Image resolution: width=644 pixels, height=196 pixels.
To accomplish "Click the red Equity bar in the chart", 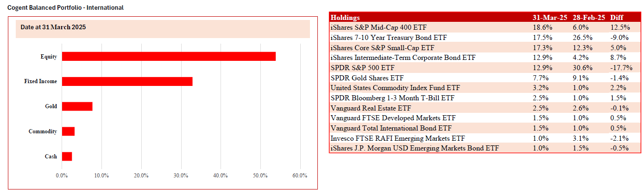I will (169, 56).
